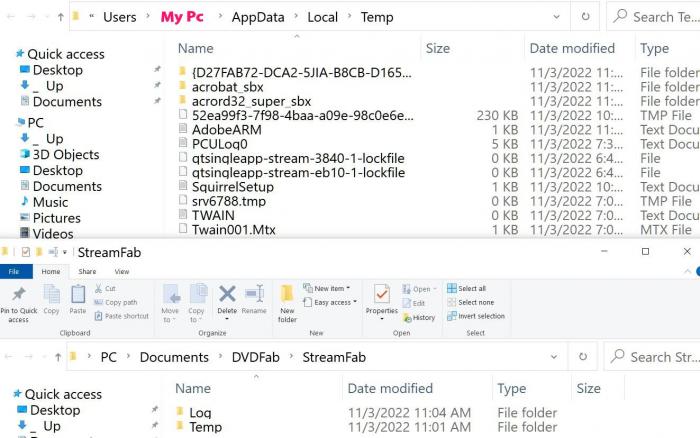The image size is (700, 438).
Task: Sort StreamFab window by Type column
Action: [x=512, y=388]
